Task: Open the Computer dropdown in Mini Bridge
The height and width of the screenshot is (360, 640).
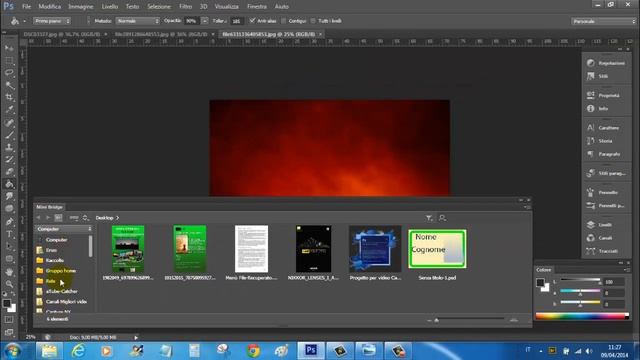Action: tap(64, 229)
